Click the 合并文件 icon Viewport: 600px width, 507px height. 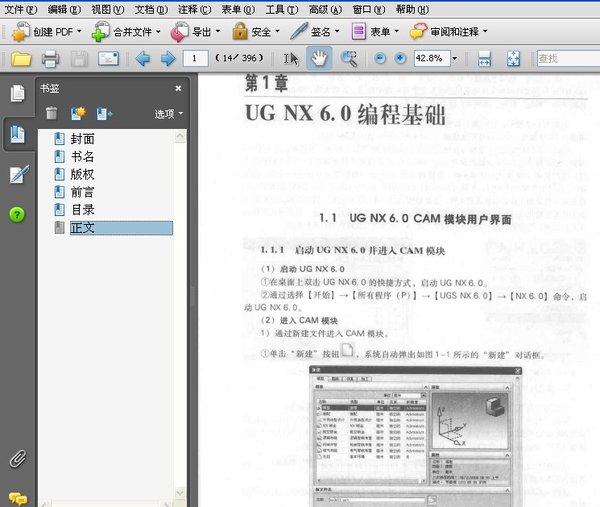(x=100, y=32)
